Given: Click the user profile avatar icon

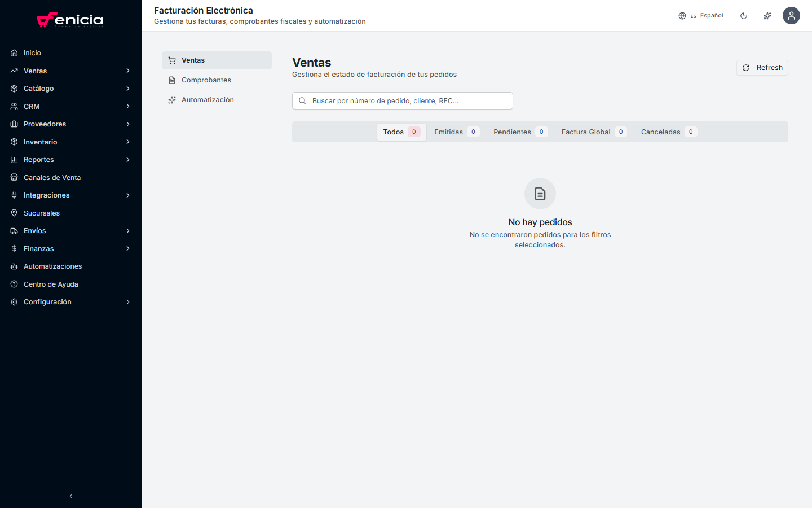Looking at the screenshot, I should pos(791,15).
